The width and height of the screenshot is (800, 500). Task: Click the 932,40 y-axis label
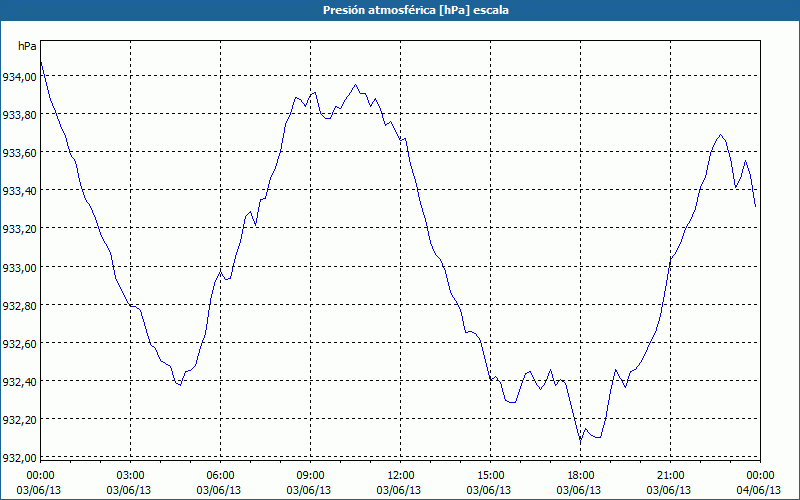(19, 382)
